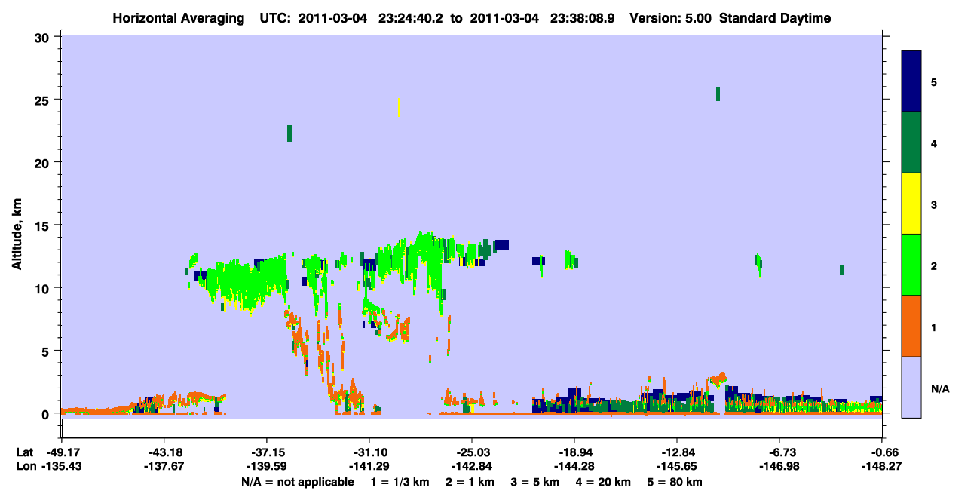Click the '5 = 80 km' legend text
This screenshot has height=503, width=980.
[x=673, y=482]
